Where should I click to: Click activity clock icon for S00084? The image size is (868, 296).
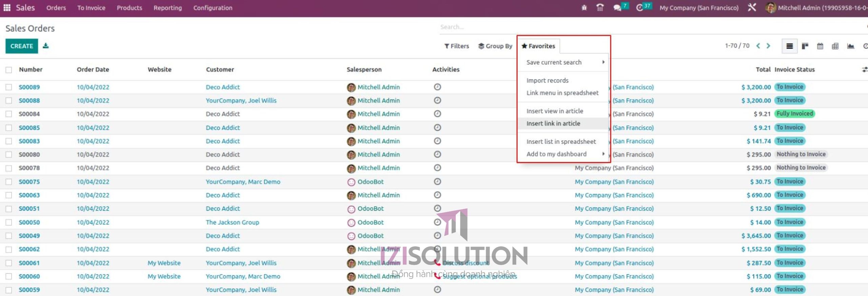(437, 114)
